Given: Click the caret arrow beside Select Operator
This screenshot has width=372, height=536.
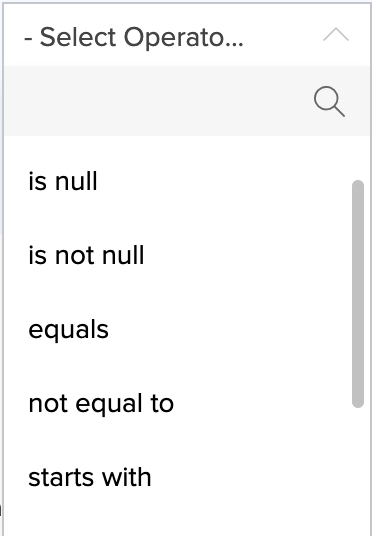Looking at the screenshot, I should (x=336, y=35).
